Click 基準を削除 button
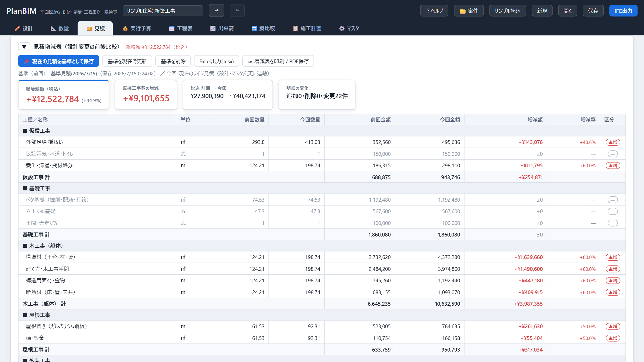The height and width of the screenshot is (362, 644). click(x=173, y=61)
